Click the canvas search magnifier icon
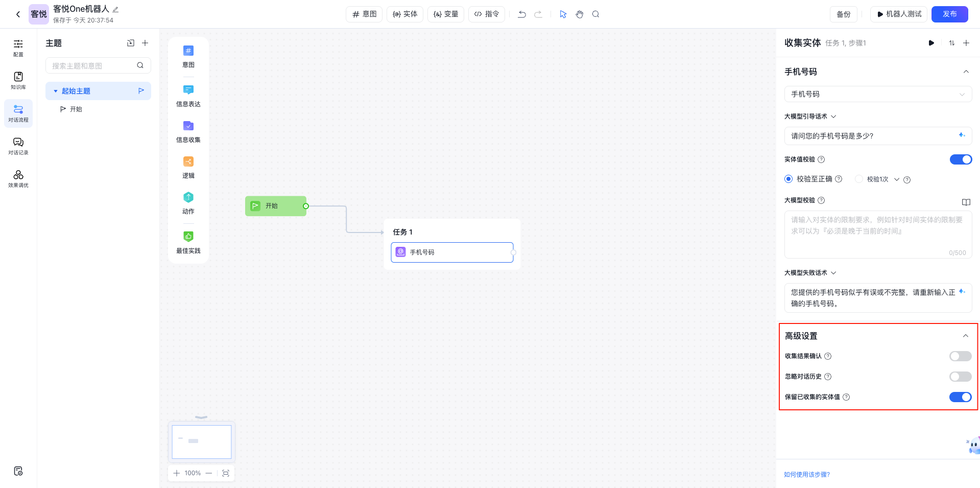This screenshot has width=980, height=488. click(595, 14)
